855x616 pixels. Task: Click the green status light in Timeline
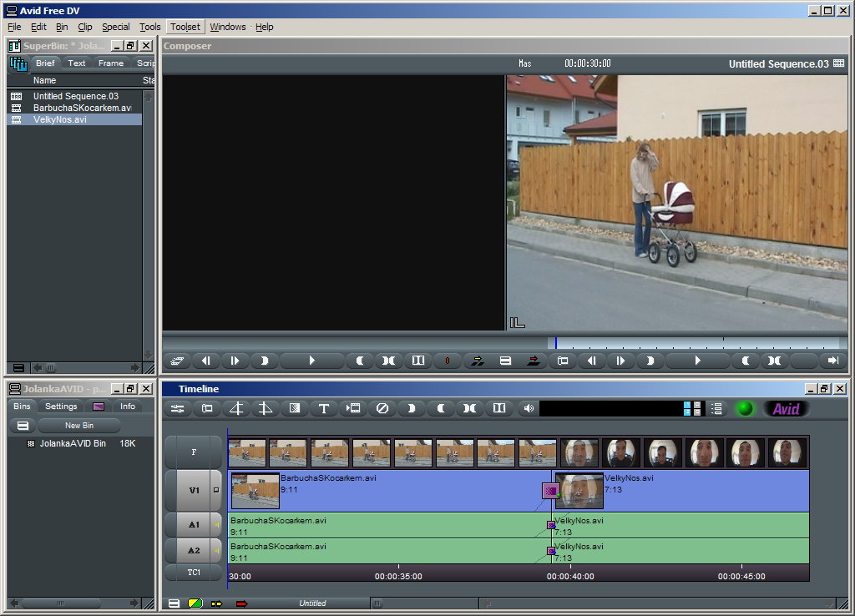[745, 408]
